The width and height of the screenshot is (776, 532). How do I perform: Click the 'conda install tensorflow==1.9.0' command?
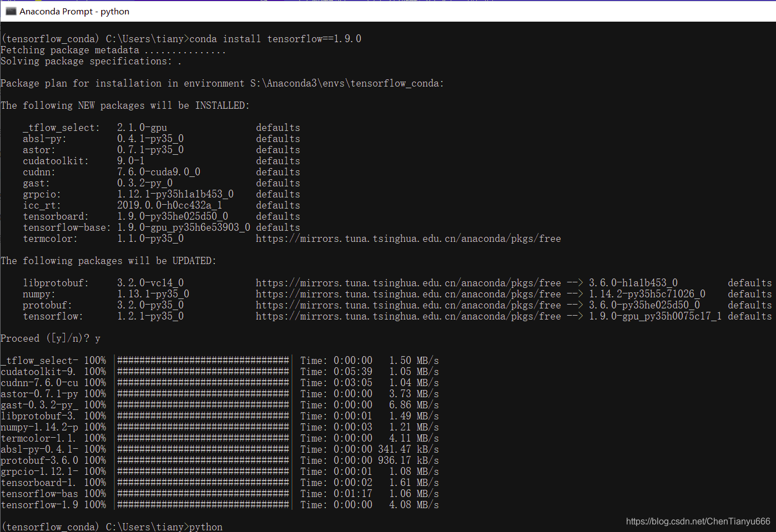click(275, 39)
